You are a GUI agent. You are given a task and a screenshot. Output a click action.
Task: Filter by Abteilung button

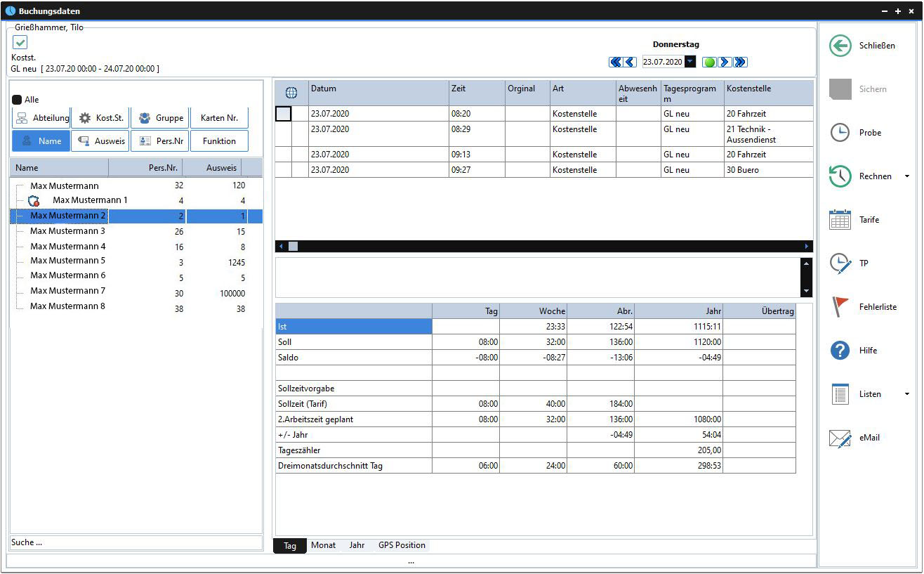[41, 118]
